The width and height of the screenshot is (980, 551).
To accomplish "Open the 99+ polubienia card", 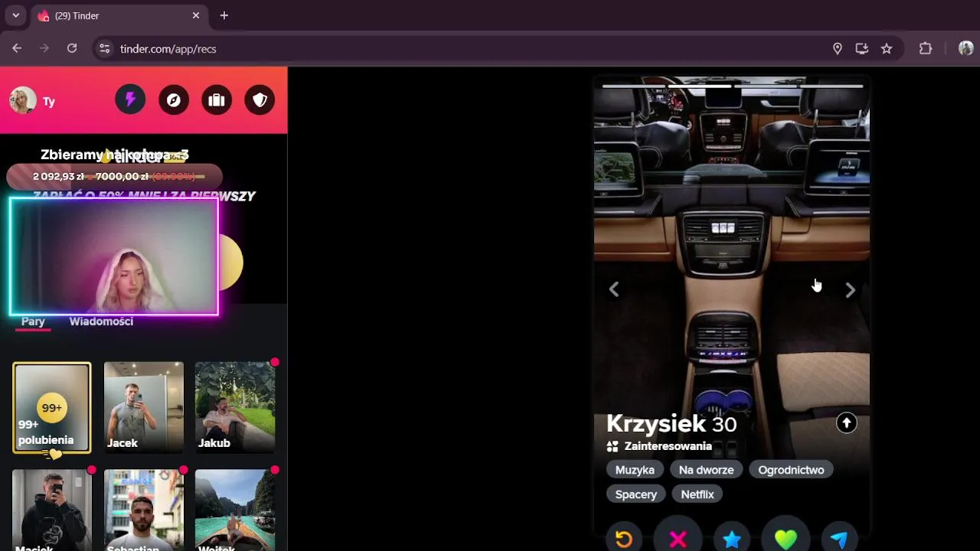I will tap(51, 408).
